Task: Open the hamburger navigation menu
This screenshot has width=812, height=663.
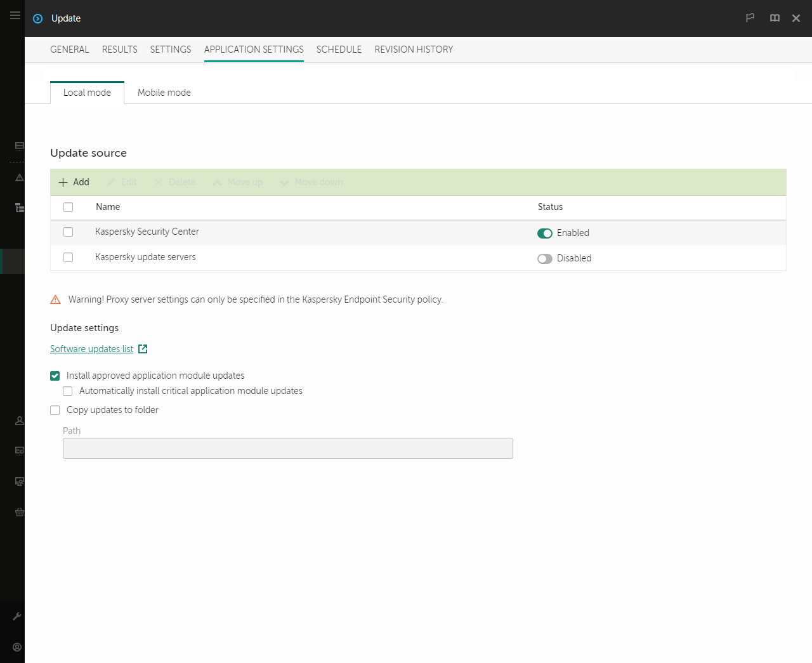Action: click(x=15, y=16)
